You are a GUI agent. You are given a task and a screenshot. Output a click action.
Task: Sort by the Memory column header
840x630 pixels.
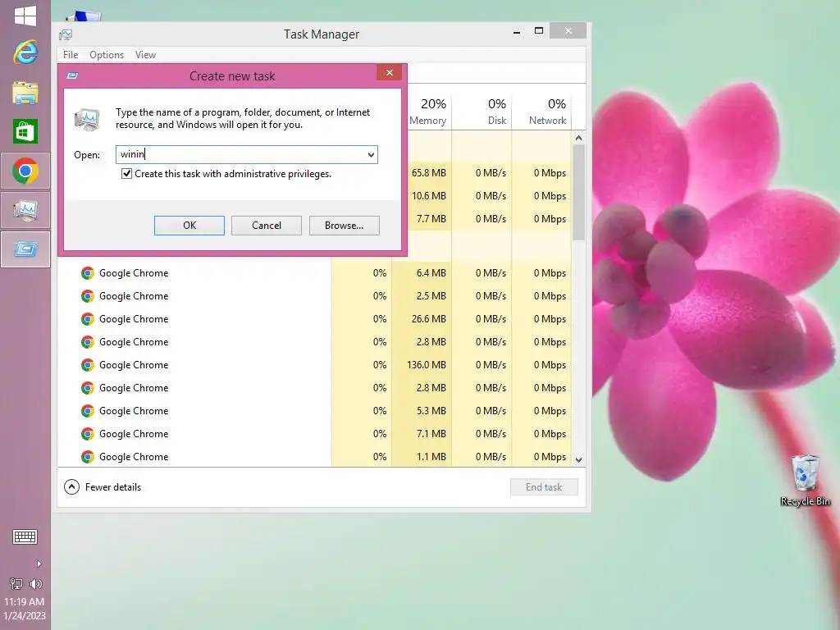coord(427,111)
